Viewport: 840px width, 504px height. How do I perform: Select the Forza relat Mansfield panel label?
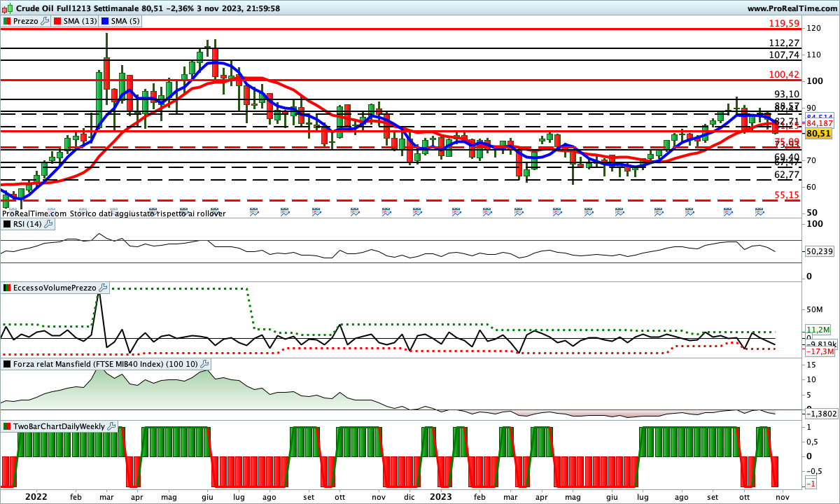[106, 364]
